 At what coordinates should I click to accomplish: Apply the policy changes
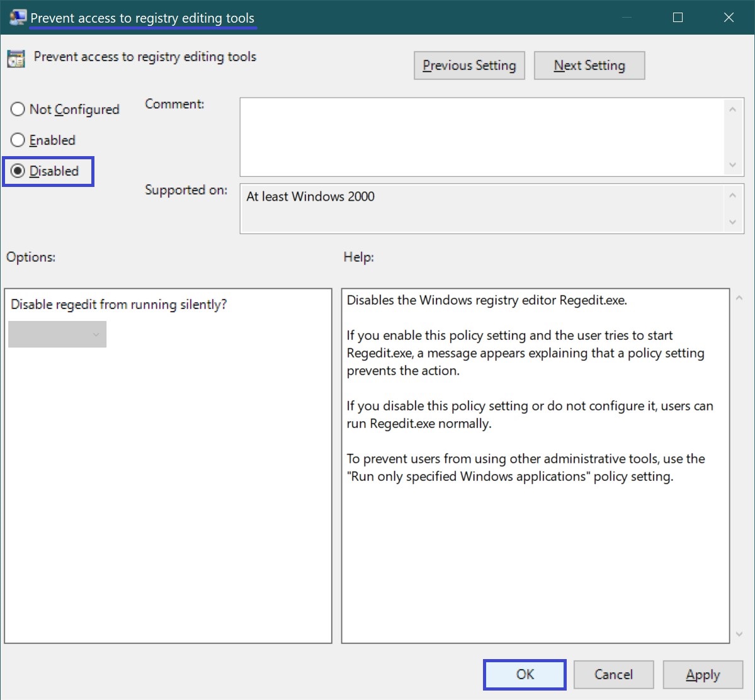tap(703, 674)
